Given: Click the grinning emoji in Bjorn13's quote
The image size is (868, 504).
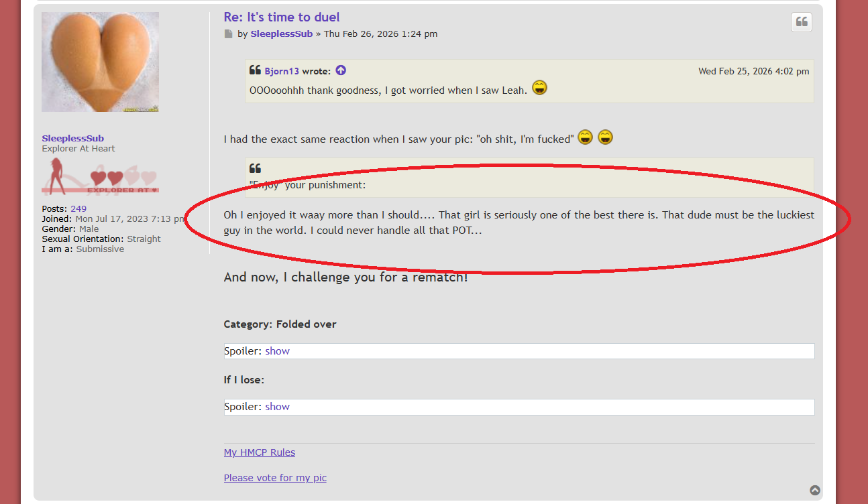Looking at the screenshot, I should pyautogui.click(x=539, y=88).
